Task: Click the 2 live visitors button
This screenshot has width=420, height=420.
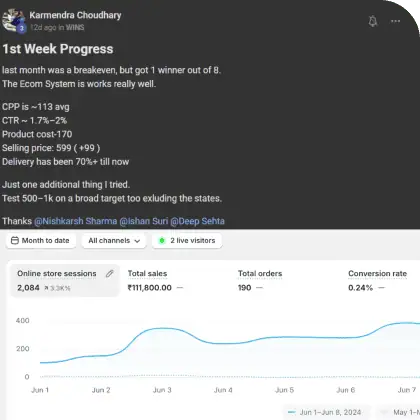Action: tap(187, 240)
